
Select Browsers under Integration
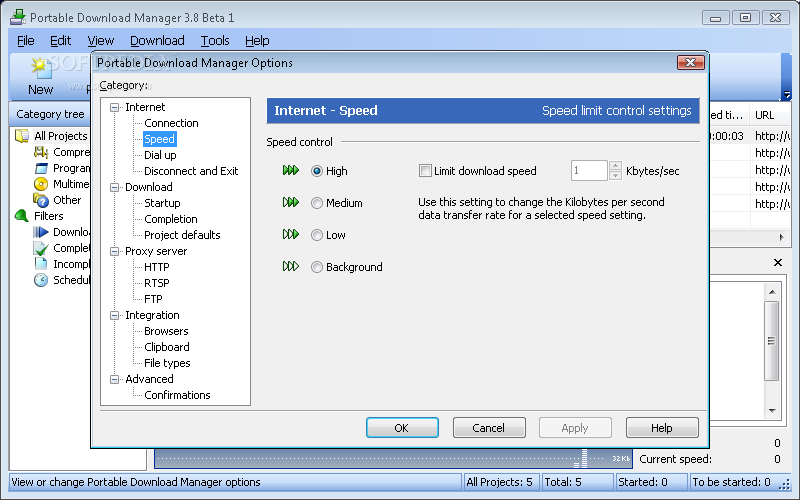166,331
